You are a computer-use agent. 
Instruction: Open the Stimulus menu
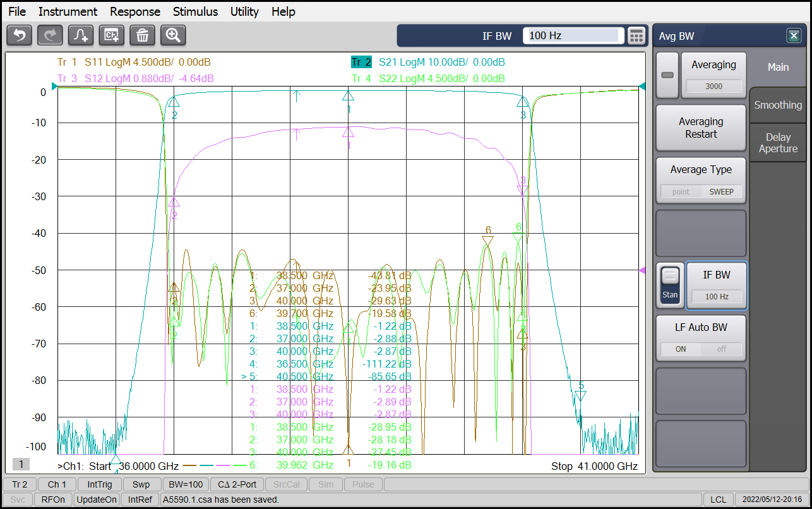click(195, 11)
